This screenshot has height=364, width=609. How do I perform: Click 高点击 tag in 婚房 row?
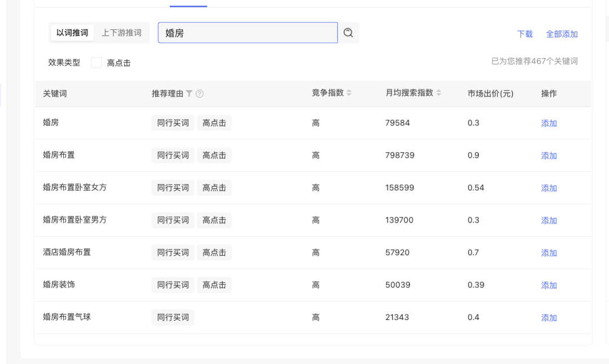[214, 123]
